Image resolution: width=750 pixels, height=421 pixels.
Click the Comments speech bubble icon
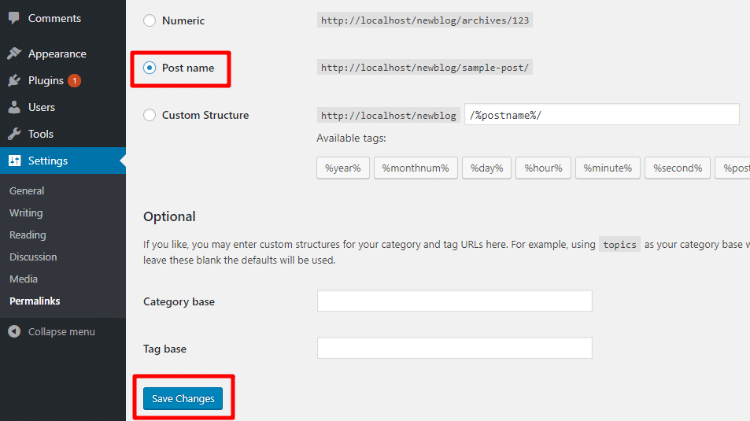(14, 18)
